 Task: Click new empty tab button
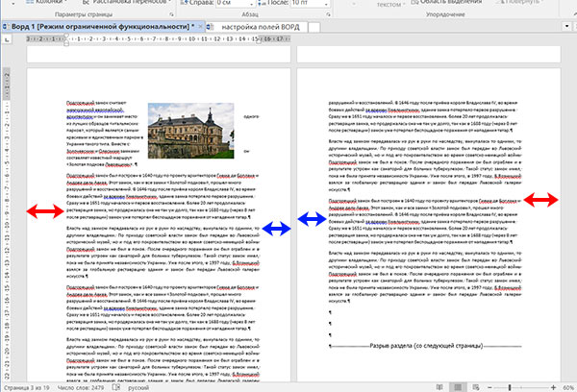point(314,27)
